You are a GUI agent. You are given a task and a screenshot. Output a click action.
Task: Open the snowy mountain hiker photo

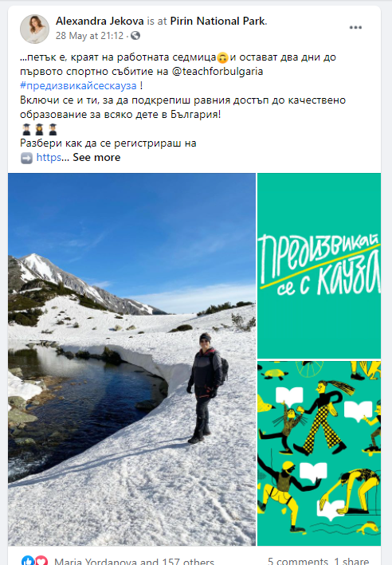coord(132,359)
